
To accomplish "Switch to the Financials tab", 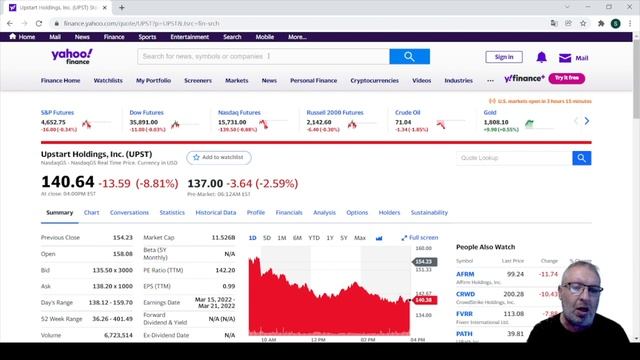I will click(x=289, y=213).
